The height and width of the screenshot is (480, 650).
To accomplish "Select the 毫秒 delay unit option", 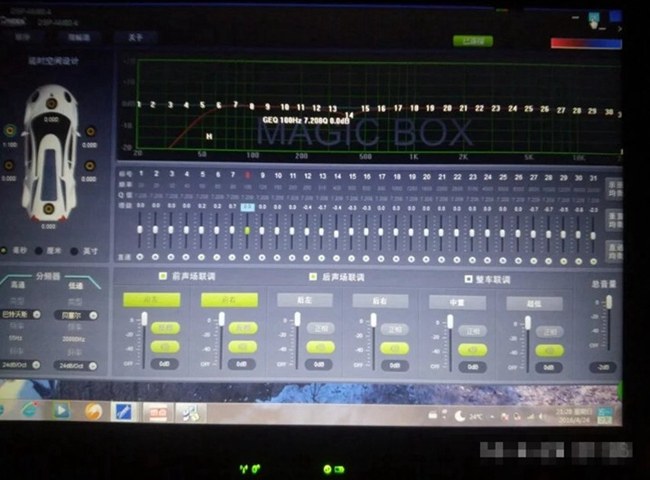I will pyautogui.click(x=4, y=250).
